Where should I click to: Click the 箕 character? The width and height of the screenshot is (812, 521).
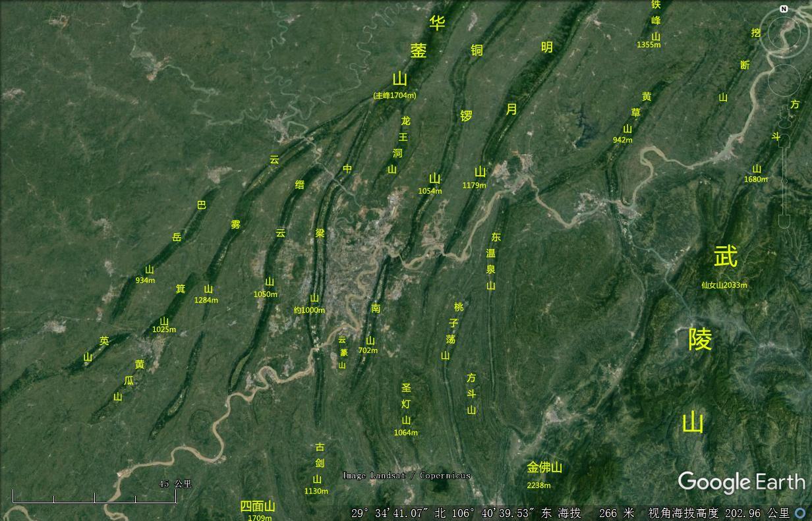coord(181,288)
